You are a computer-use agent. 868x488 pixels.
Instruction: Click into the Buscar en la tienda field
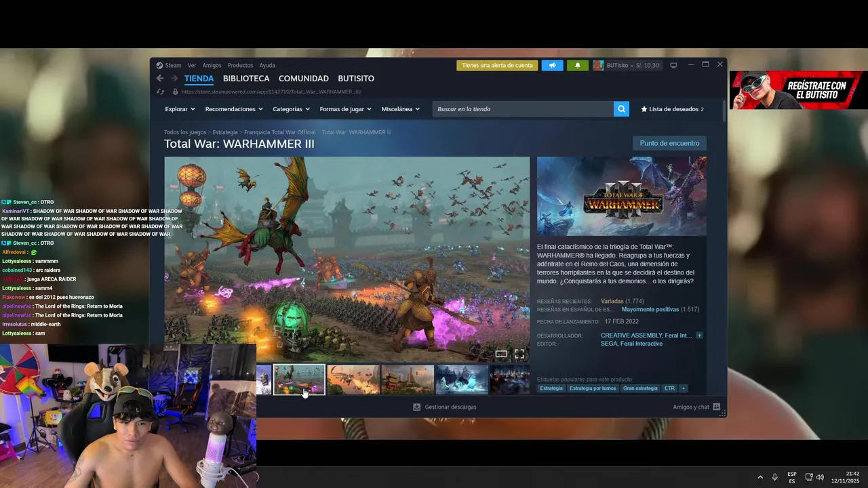pos(523,109)
